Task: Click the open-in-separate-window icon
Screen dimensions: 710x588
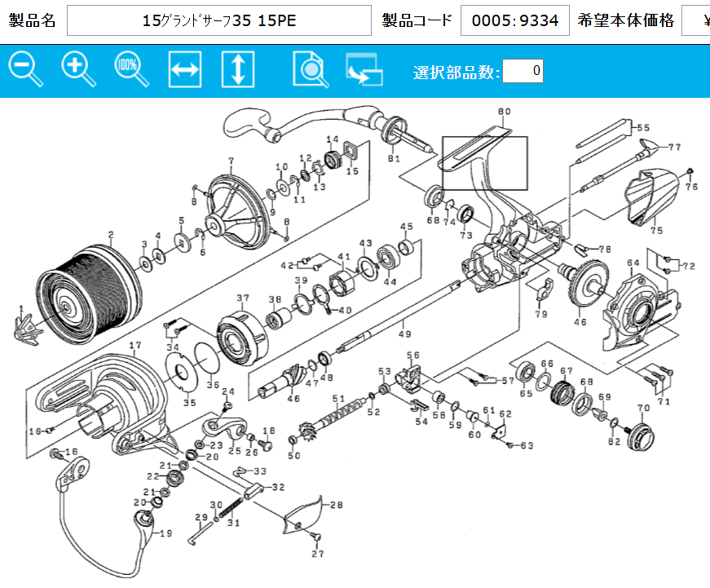Action: point(364,69)
